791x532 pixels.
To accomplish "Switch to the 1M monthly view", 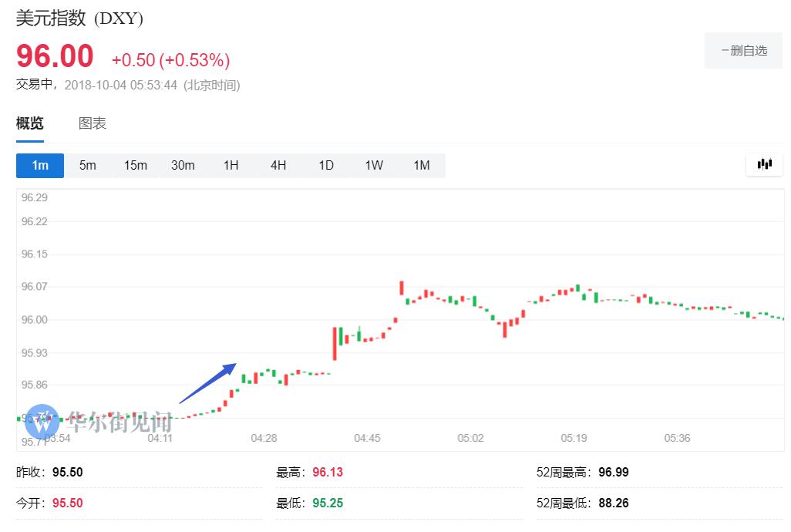I will click(x=421, y=165).
